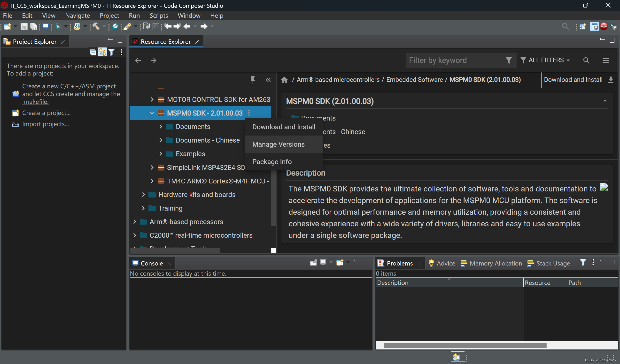Select Manage Versions in context menu
This screenshot has height=364, width=620.
[284, 144]
